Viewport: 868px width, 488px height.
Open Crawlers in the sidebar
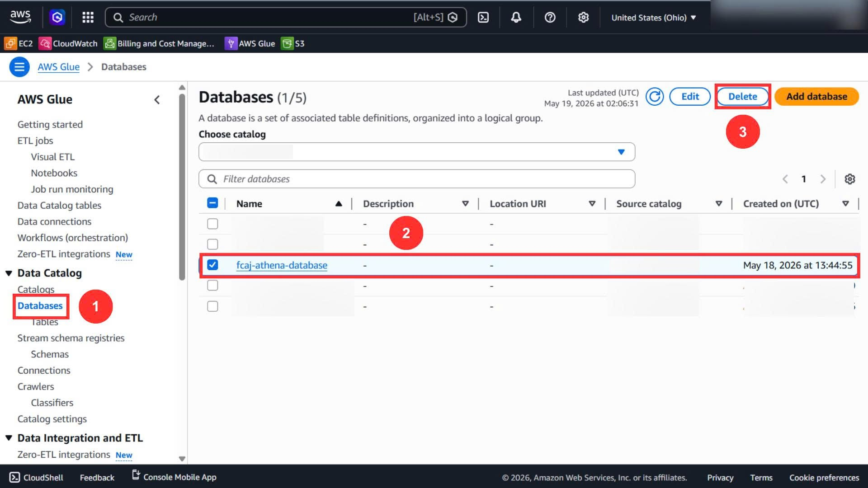tap(36, 386)
